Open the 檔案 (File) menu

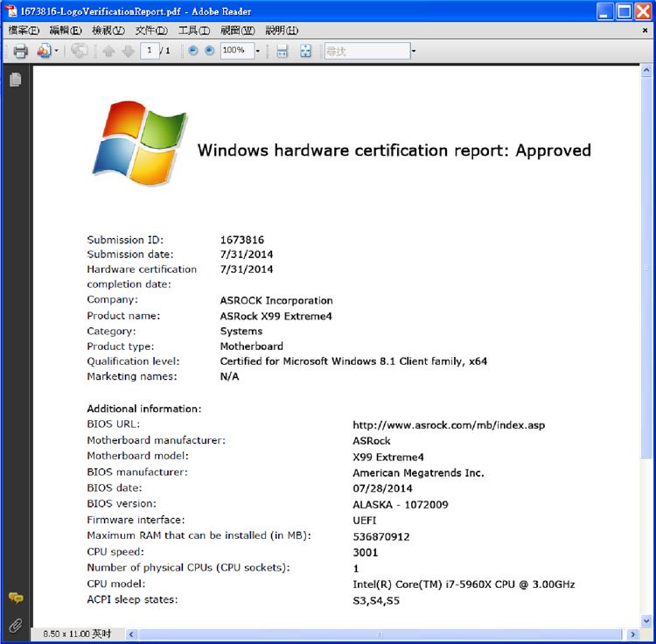click(x=24, y=31)
